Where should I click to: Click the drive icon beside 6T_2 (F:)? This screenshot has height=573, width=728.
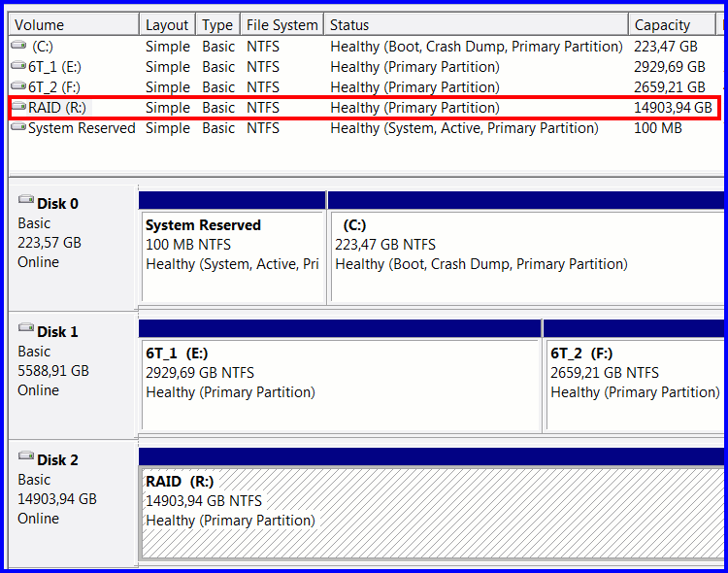click(x=18, y=86)
